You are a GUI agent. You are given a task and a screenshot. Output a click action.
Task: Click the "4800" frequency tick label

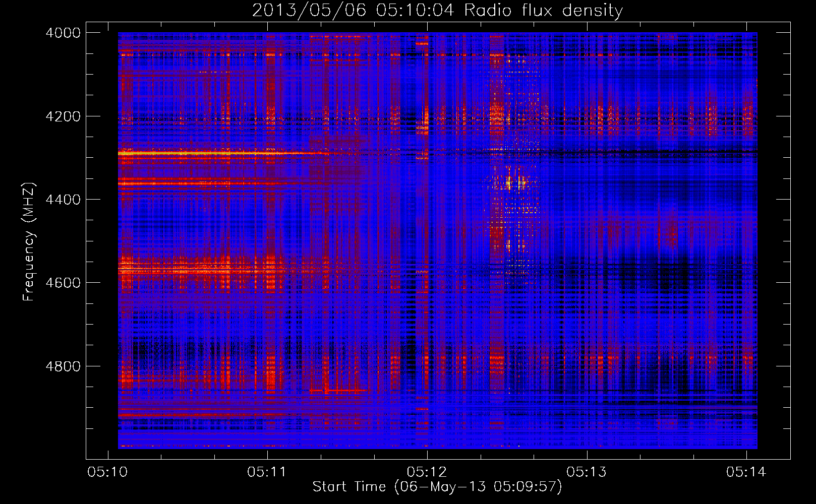[63, 366]
